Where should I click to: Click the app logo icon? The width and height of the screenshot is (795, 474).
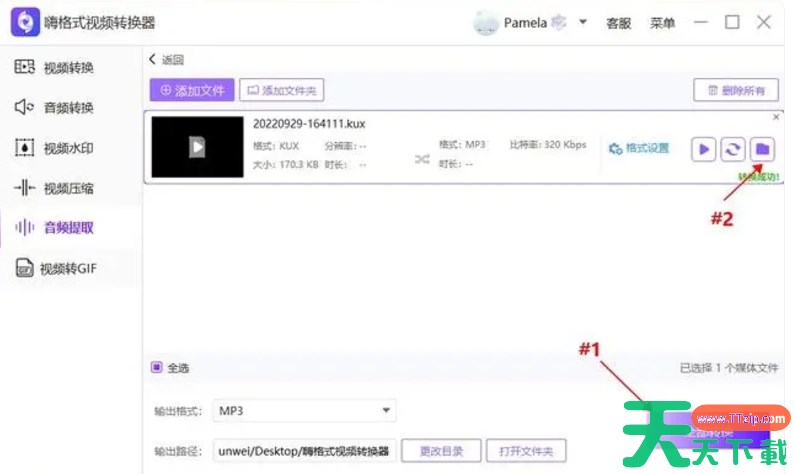25,22
